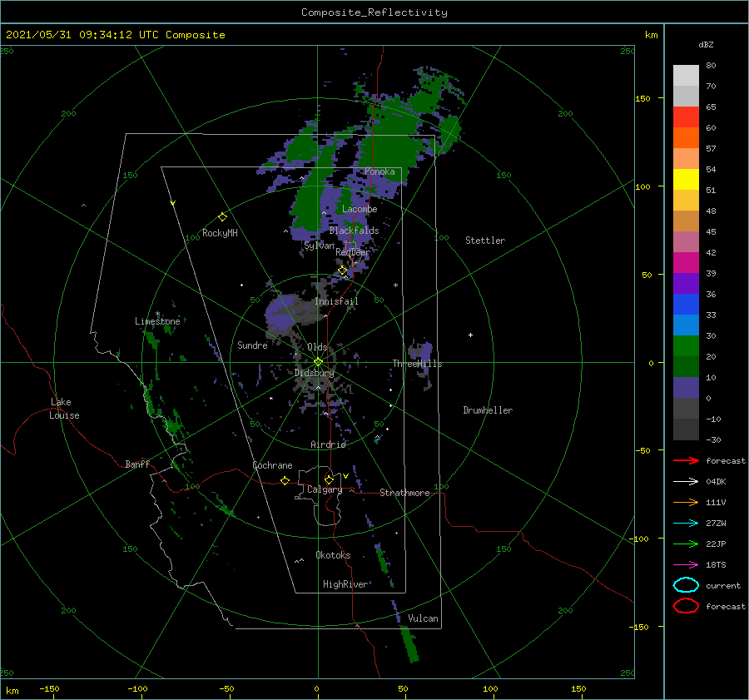Select the white 04DK arrow symbol

(x=686, y=482)
